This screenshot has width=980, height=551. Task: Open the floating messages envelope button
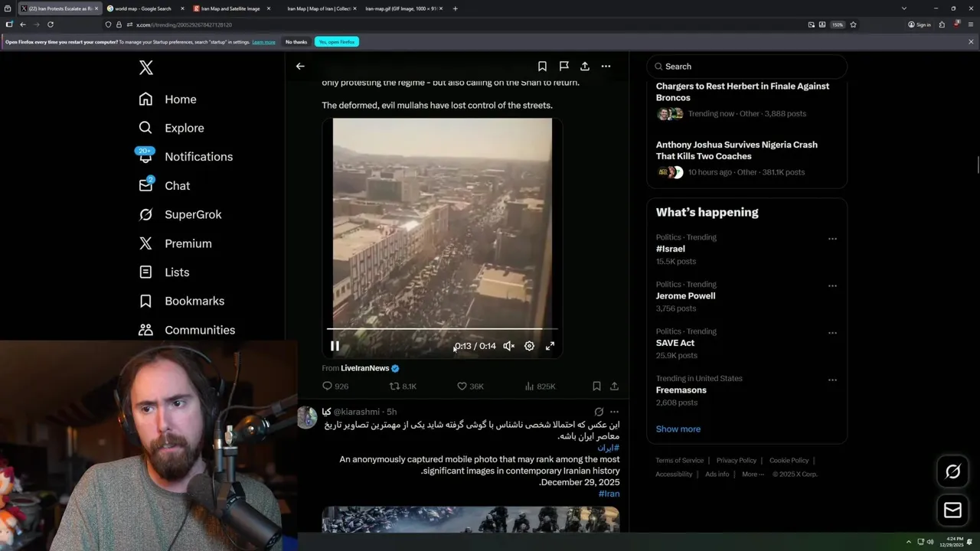[952, 510]
